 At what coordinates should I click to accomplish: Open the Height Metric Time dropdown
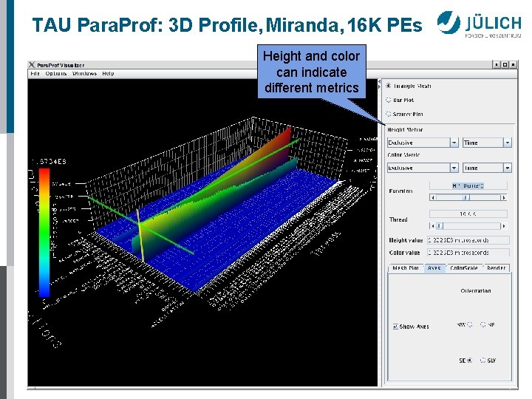pyautogui.click(x=487, y=143)
